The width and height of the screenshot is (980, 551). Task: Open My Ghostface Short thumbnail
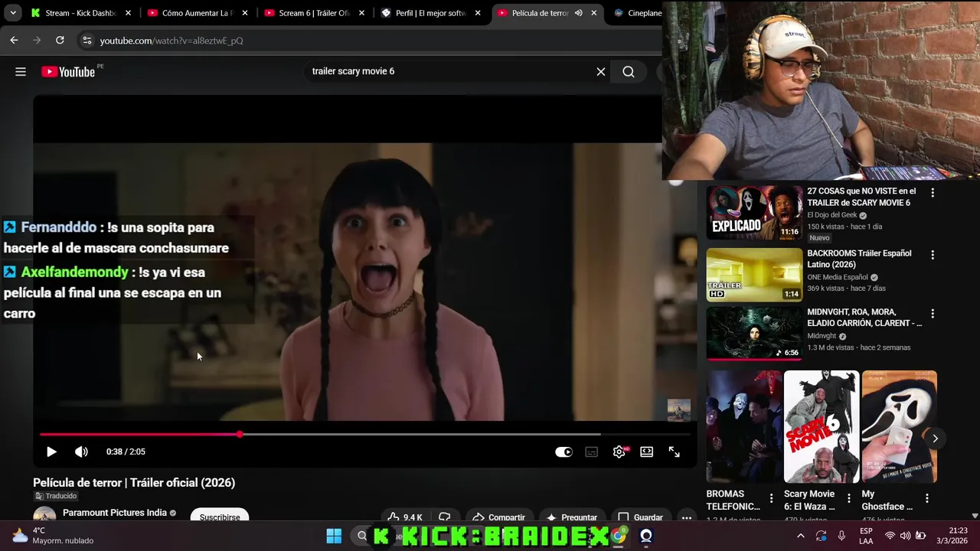899,426
